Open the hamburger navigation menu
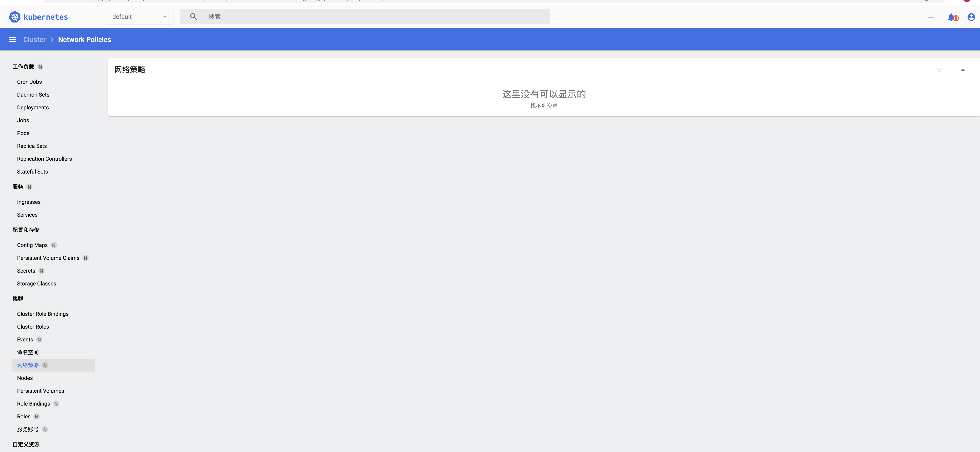This screenshot has height=452, width=980. click(13, 39)
